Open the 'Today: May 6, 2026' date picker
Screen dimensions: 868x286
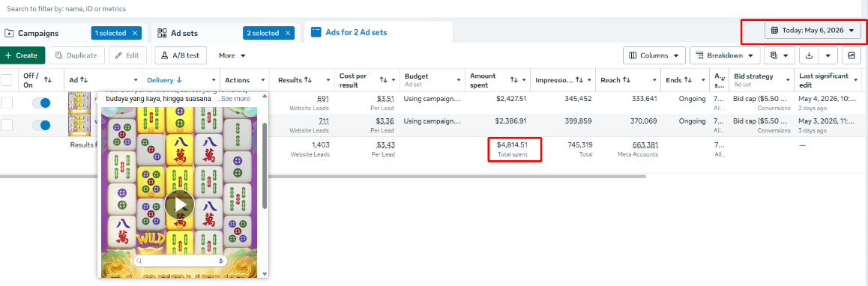pos(813,31)
